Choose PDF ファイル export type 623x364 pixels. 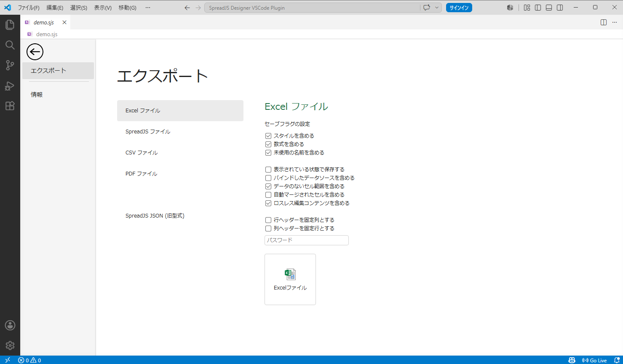pyautogui.click(x=180, y=174)
